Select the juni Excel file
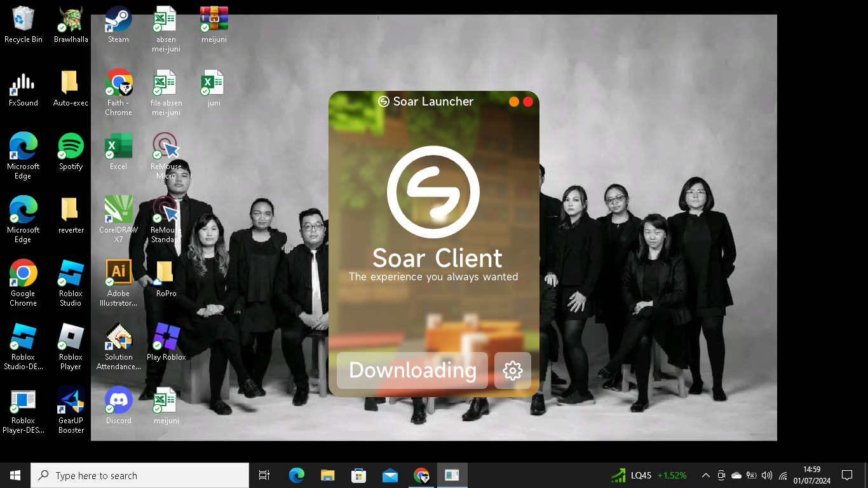 pos(214,88)
